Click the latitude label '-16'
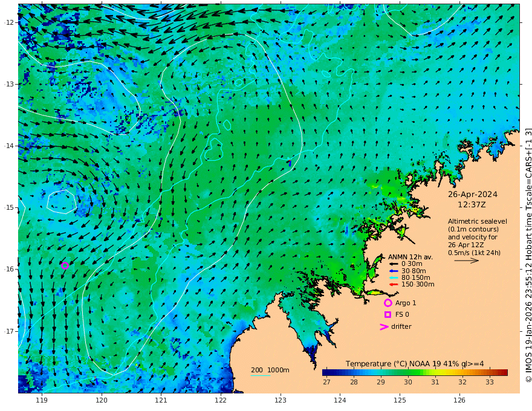Image resolution: width=532 pixels, height=411 pixels. [x=8, y=269]
